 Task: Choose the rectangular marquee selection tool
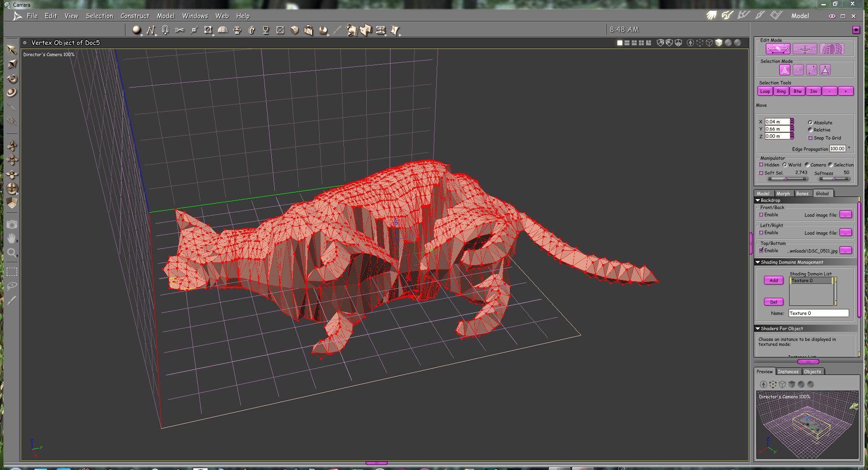(x=12, y=272)
